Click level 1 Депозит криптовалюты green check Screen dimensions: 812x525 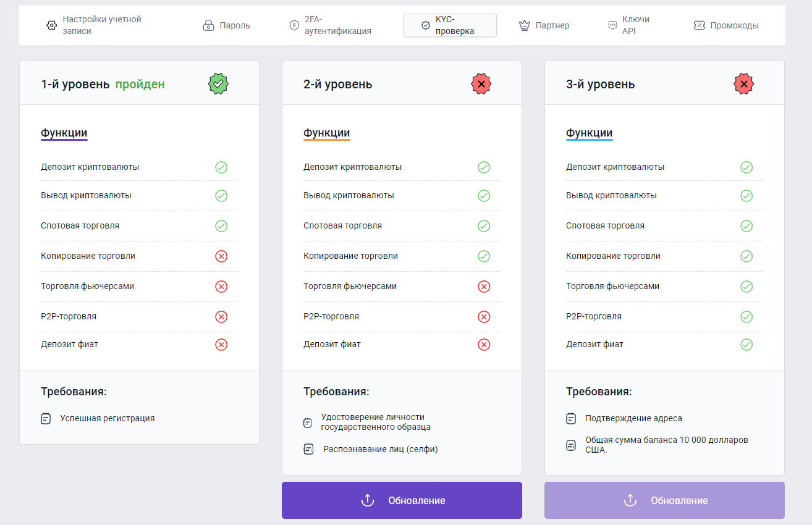tap(221, 167)
